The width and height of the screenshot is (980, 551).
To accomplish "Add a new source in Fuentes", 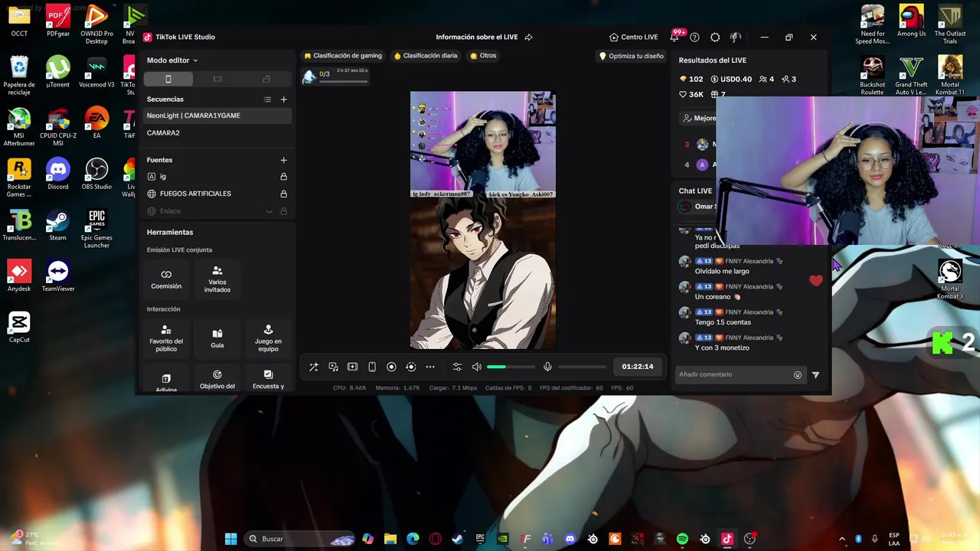I will pyautogui.click(x=283, y=160).
